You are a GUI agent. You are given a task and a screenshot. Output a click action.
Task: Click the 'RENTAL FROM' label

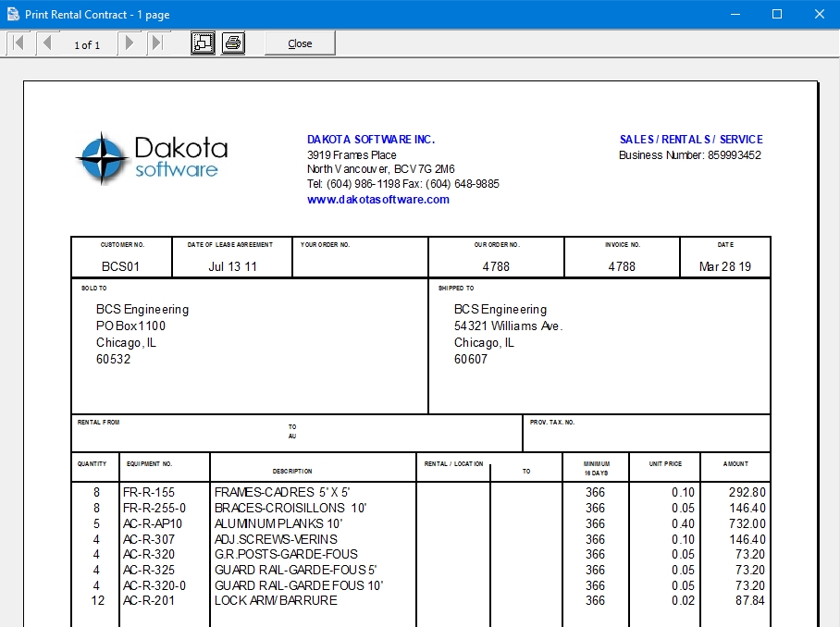tap(99, 423)
